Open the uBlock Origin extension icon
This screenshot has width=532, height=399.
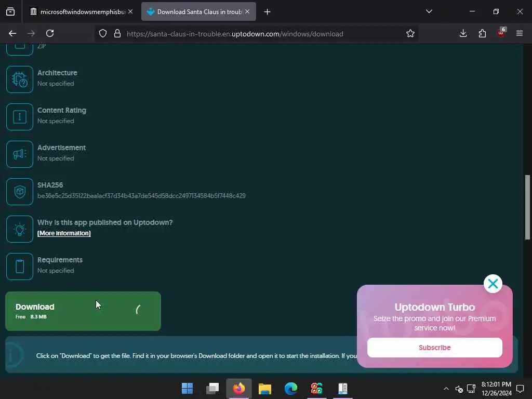pyautogui.click(x=501, y=33)
